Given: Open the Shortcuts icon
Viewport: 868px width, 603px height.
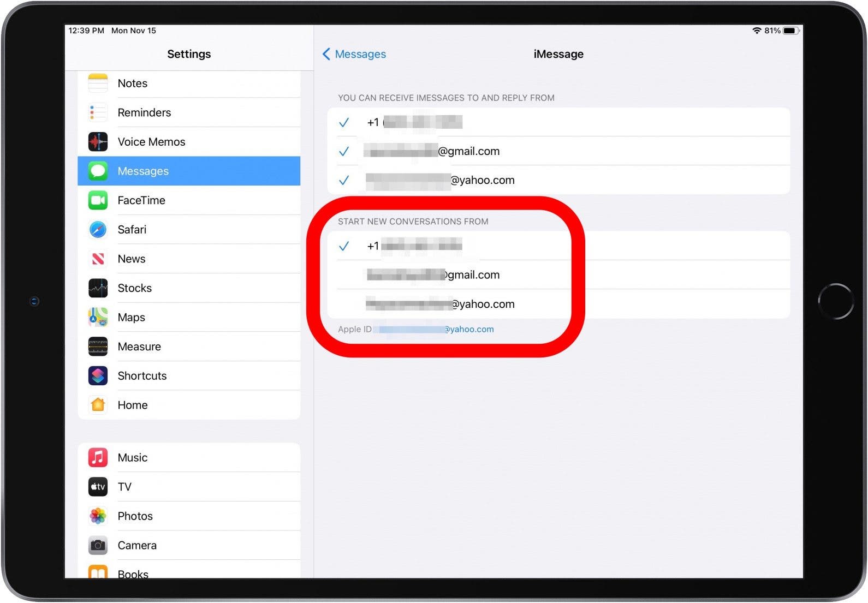Looking at the screenshot, I should pyautogui.click(x=98, y=376).
